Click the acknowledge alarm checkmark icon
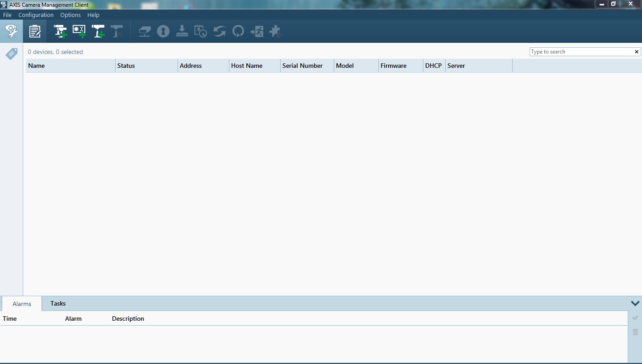This screenshot has height=364, width=642. 635,318
